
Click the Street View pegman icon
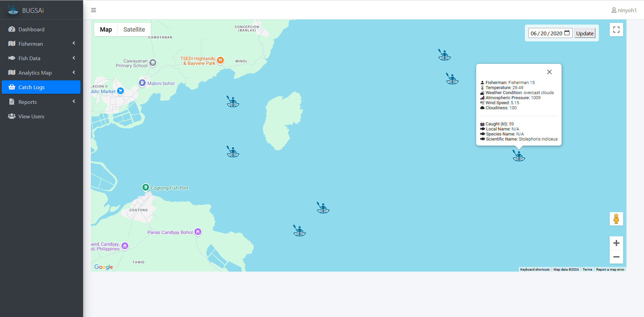pos(616,219)
